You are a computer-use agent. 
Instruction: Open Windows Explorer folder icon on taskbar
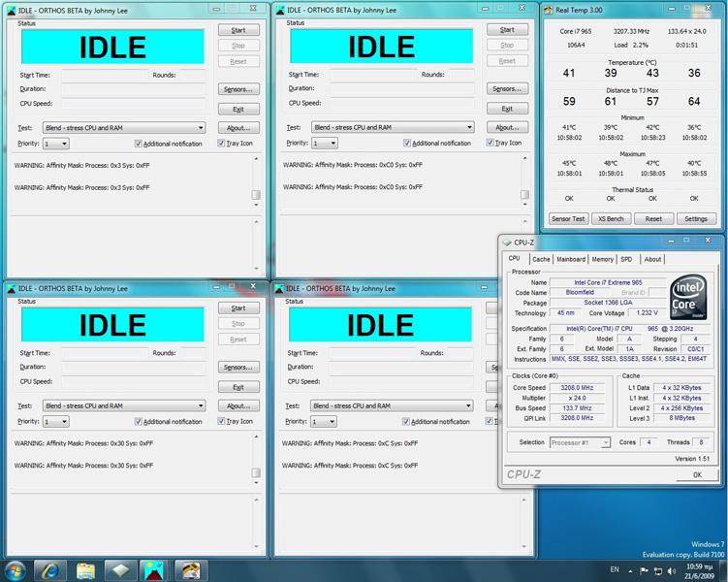[85, 571]
